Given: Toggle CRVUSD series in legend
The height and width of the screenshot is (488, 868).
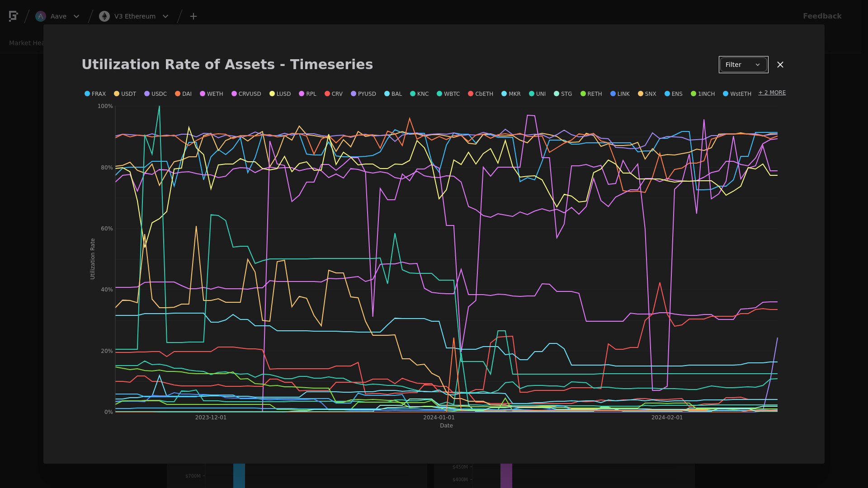Looking at the screenshot, I should coord(246,94).
